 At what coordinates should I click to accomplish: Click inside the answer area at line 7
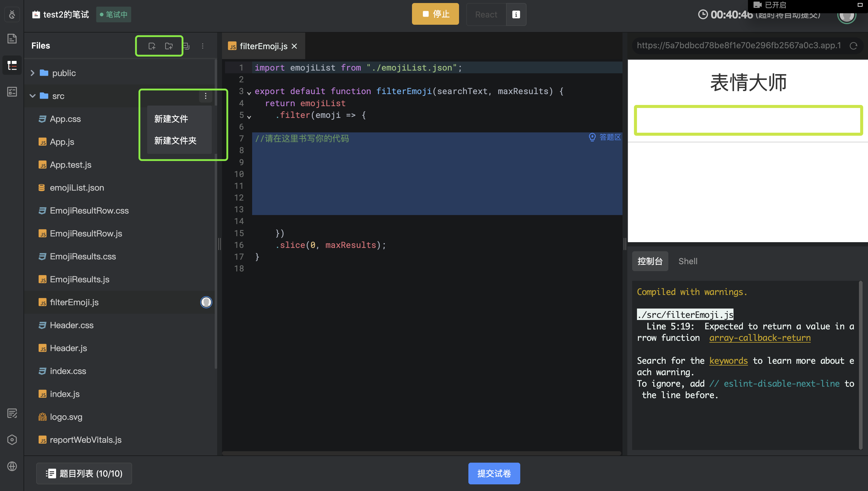click(x=437, y=138)
